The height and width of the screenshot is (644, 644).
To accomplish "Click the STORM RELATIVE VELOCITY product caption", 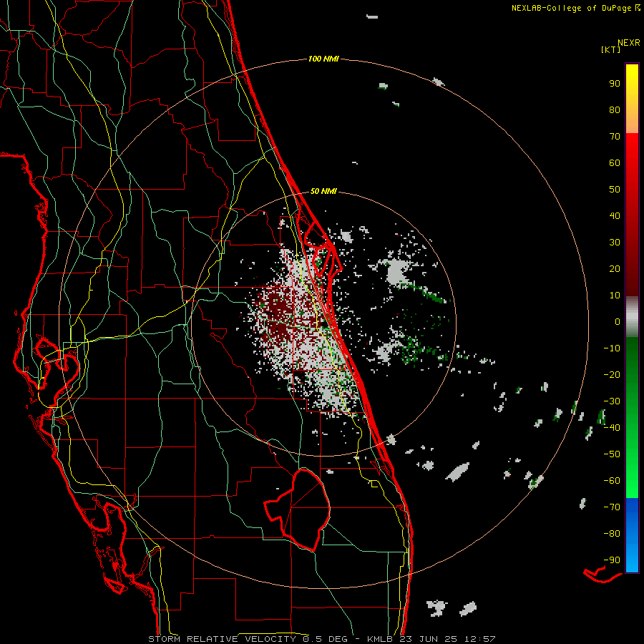I will pos(222,639).
